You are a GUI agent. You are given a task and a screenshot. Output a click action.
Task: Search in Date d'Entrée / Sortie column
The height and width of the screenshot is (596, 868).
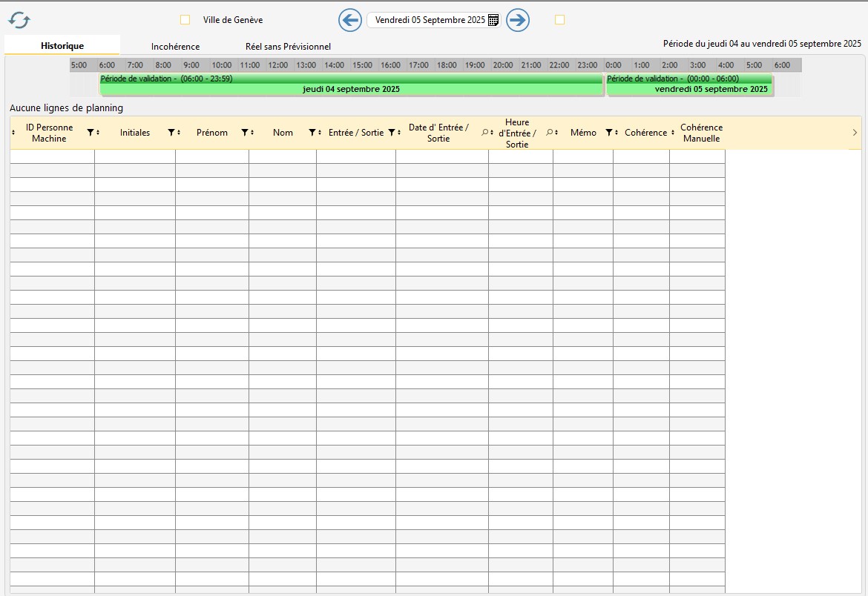(x=484, y=133)
